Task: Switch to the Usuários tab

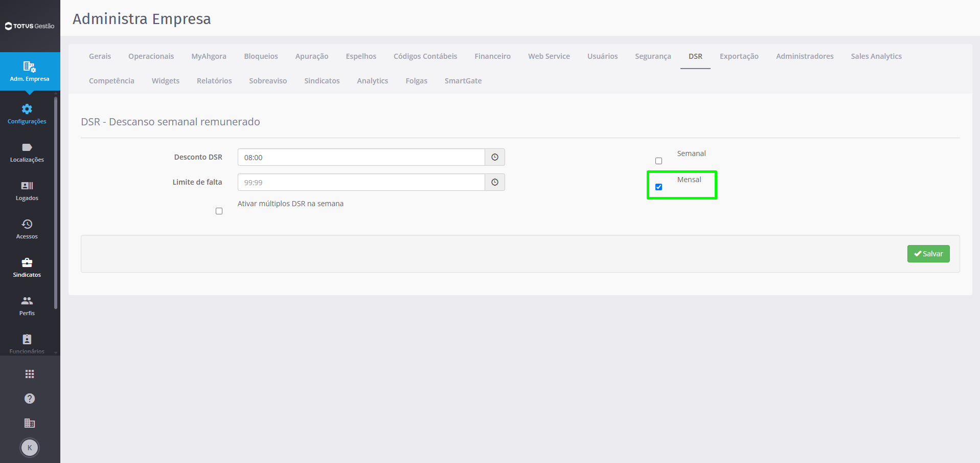Action: pyautogui.click(x=602, y=56)
